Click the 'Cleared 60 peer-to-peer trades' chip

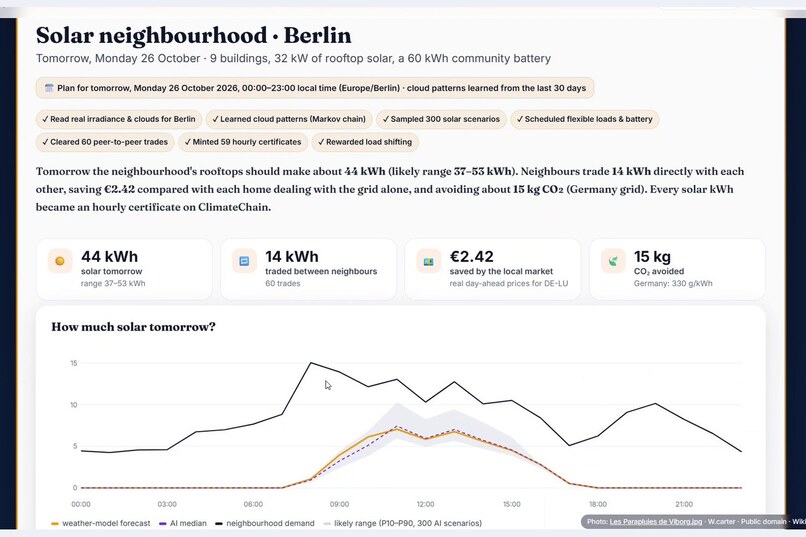click(x=105, y=142)
